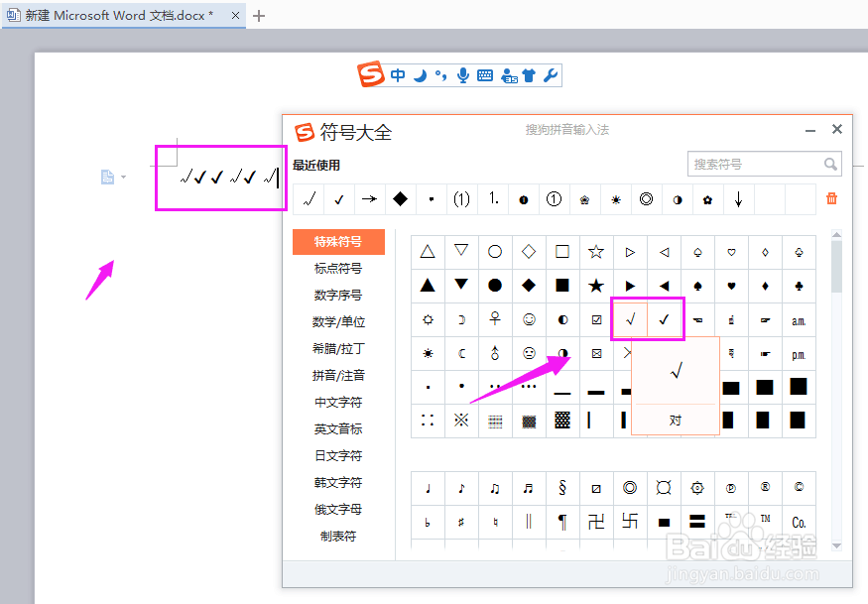Toggle punctuation mode on Sogou toolbar
This screenshot has width=868, height=604.
(440, 74)
